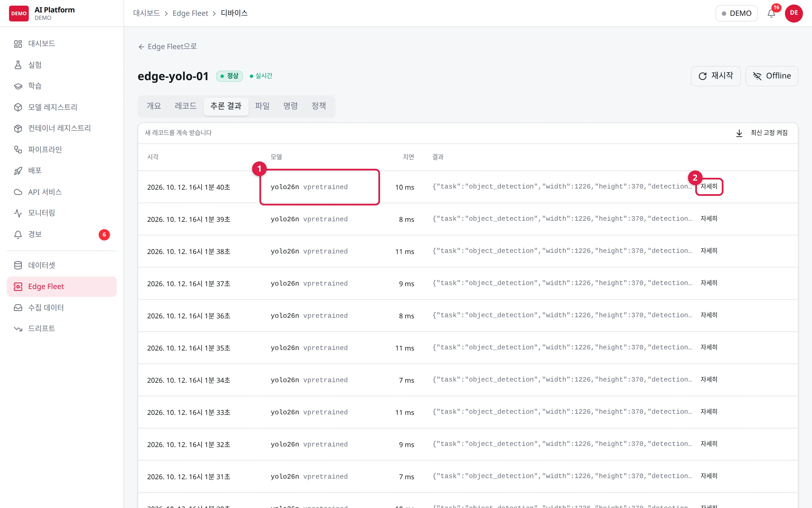
Task: Go back via Edge Fleet으로 link
Action: point(167,47)
